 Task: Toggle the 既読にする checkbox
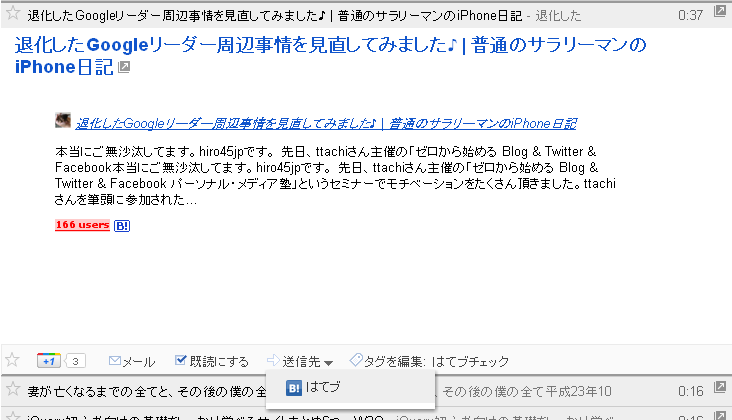pos(180,360)
